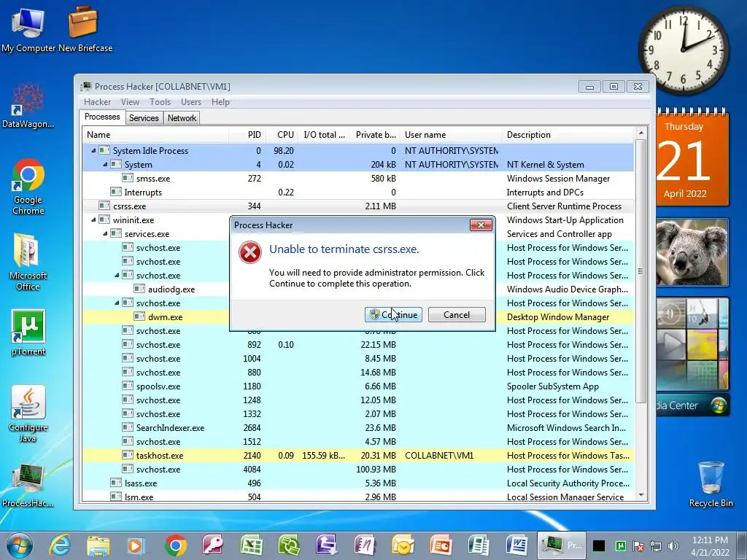Open the View menu
The height and width of the screenshot is (560, 747).
tap(130, 102)
